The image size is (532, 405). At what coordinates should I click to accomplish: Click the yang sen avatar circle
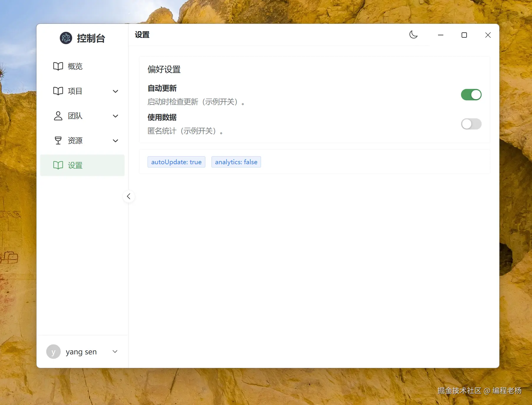pyautogui.click(x=53, y=351)
